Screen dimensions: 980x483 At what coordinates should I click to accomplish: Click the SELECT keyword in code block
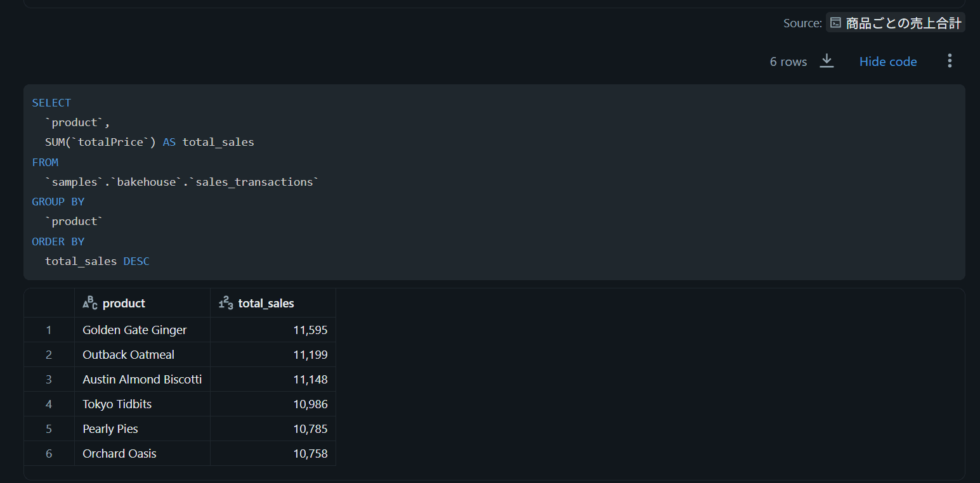[51, 103]
